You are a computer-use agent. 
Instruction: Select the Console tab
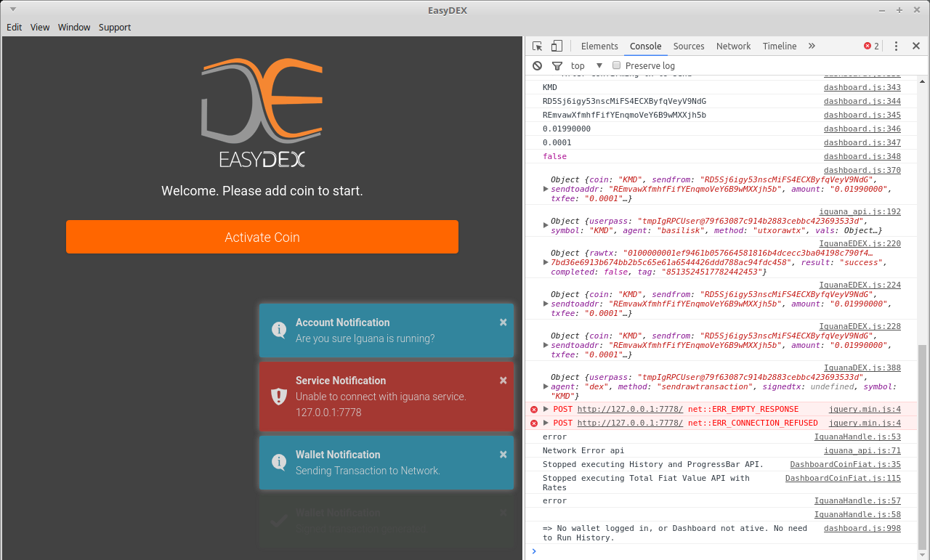tap(645, 46)
